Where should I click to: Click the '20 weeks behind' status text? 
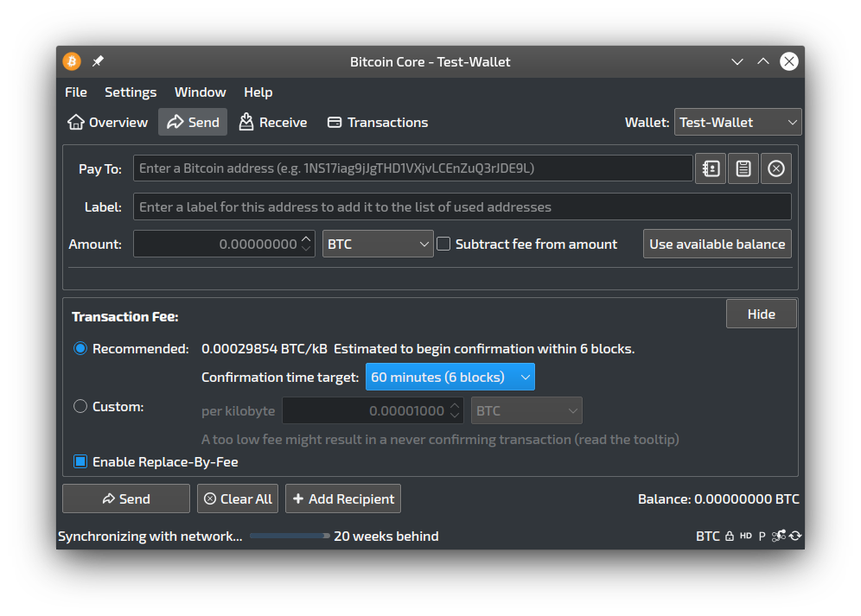click(386, 536)
